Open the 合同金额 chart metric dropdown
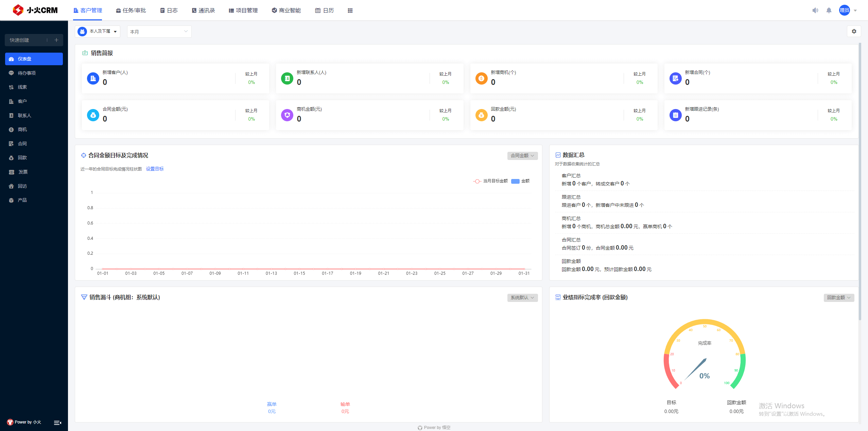The height and width of the screenshot is (431, 868). (x=522, y=156)
